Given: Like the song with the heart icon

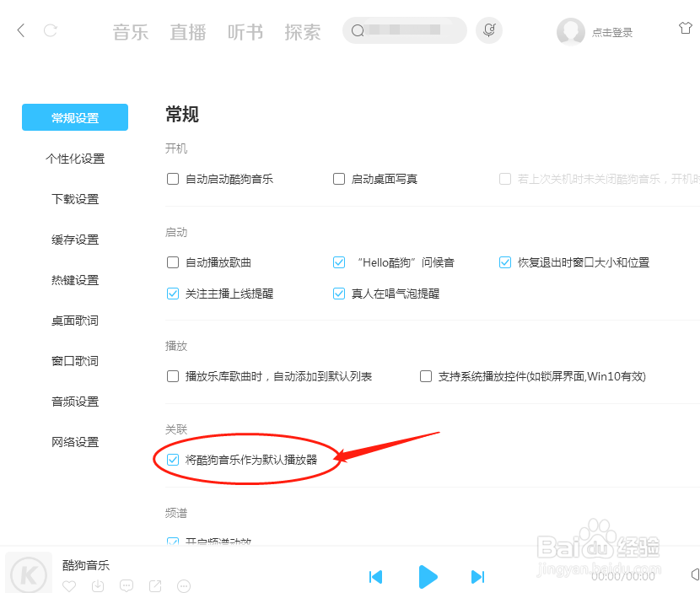Looking at the screenshot, I should click(x=69, y=586).
